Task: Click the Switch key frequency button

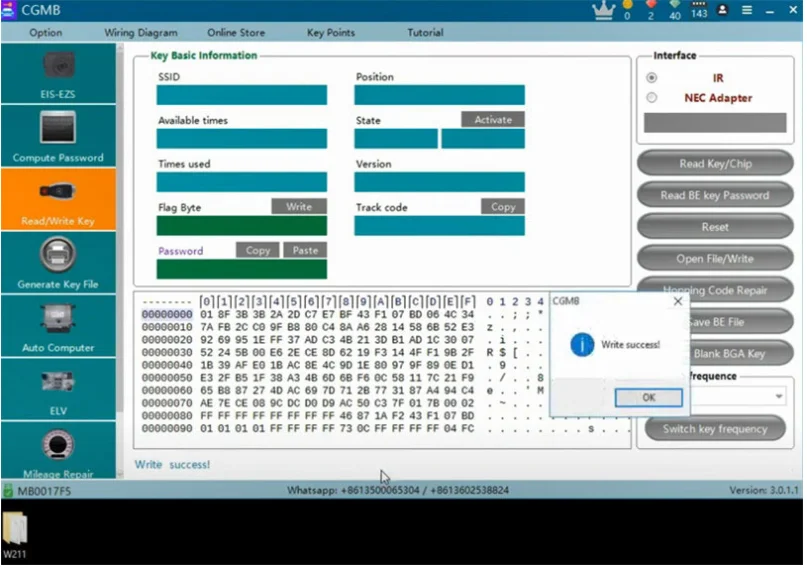Action: click(715, 429)
